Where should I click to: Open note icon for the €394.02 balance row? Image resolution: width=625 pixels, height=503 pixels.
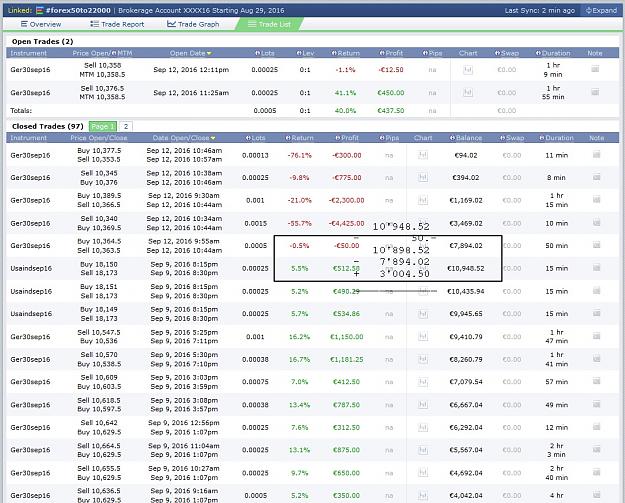pyautogui.click(x=596, y=177)
